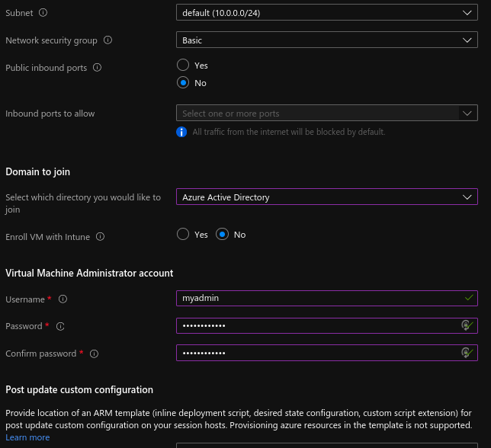
Task: Open the Subnet info tooltip icon
Action: pos(43,12)
